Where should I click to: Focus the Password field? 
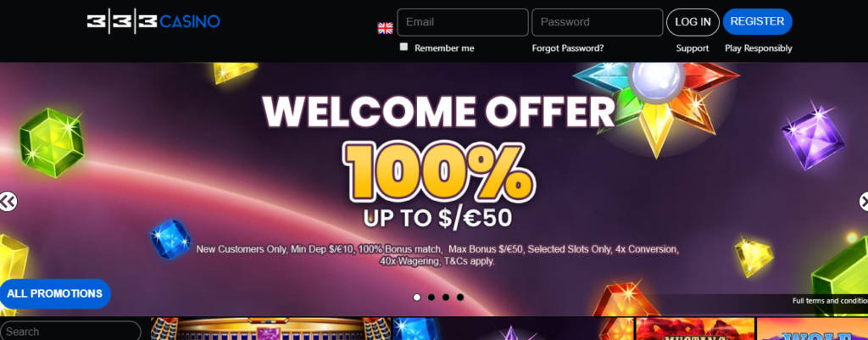tap(598, 22)
